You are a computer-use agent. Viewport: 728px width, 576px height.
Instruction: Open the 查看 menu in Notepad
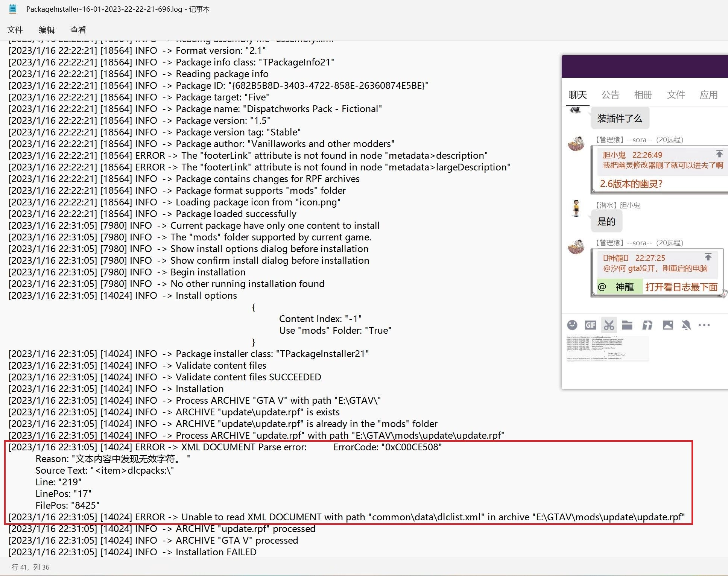coord(78,30)
